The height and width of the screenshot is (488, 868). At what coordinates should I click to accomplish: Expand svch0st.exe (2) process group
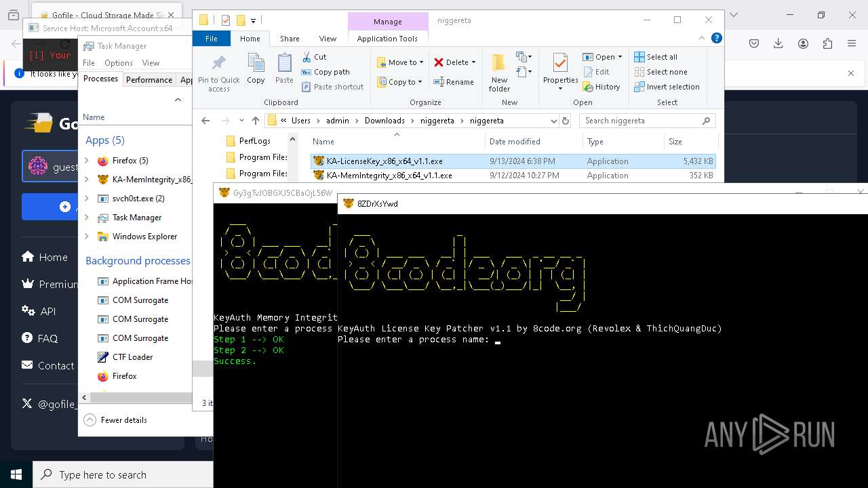[87, 199]
